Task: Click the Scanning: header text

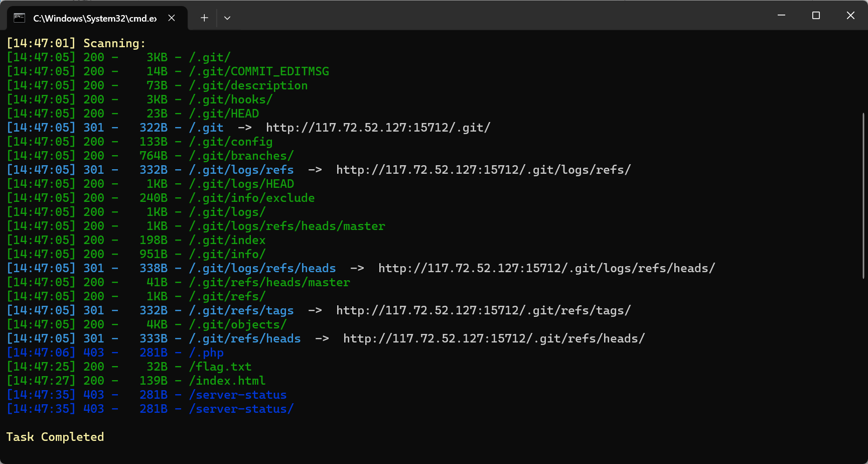Action: [114, 43]
